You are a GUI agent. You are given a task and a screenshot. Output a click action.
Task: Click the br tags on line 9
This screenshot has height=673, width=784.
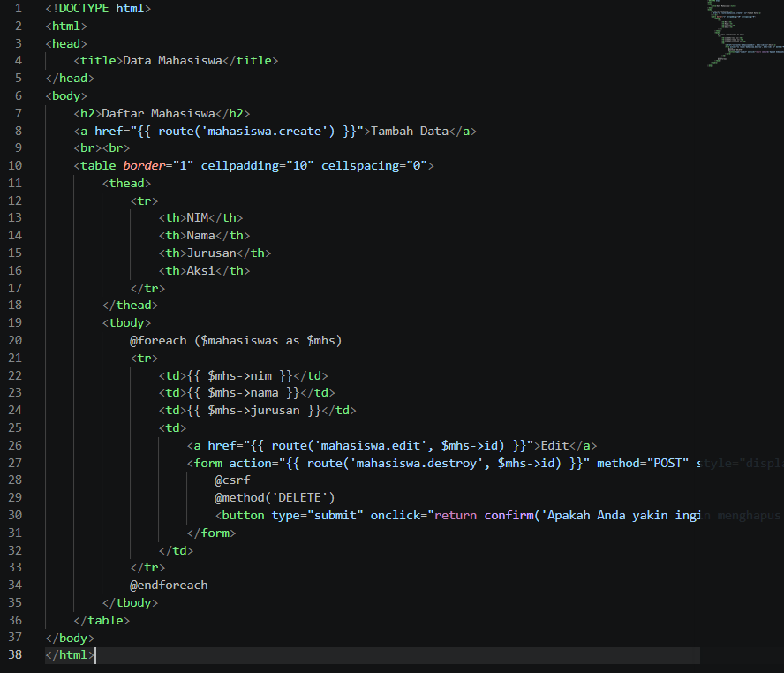point(102,148)
